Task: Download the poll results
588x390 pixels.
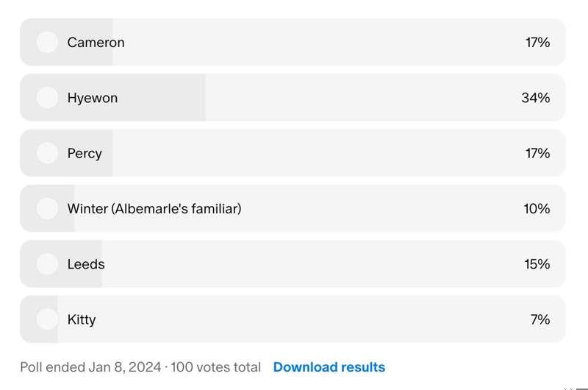Action: (329, 367)
